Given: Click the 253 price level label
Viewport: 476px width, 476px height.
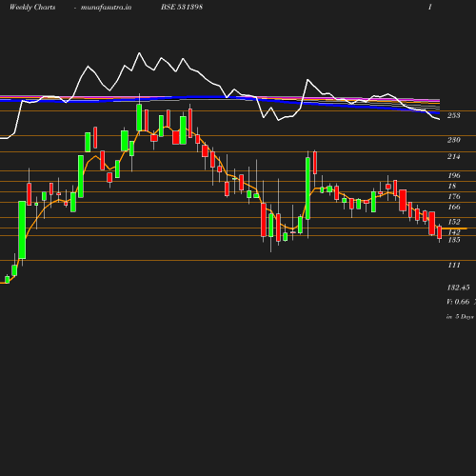Looking at the screenshot, I should click(x=453, y=115).
